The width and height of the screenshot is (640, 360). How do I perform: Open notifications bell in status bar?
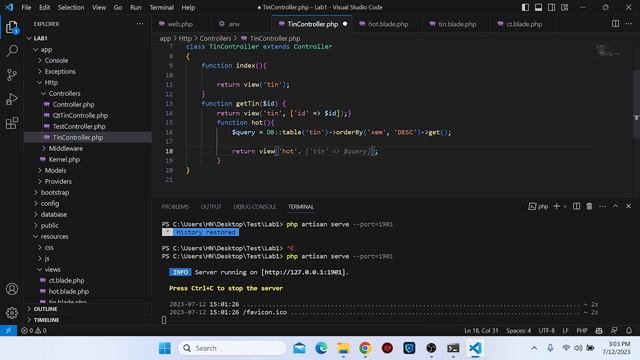pyautogui.click(x=629, y=331)
